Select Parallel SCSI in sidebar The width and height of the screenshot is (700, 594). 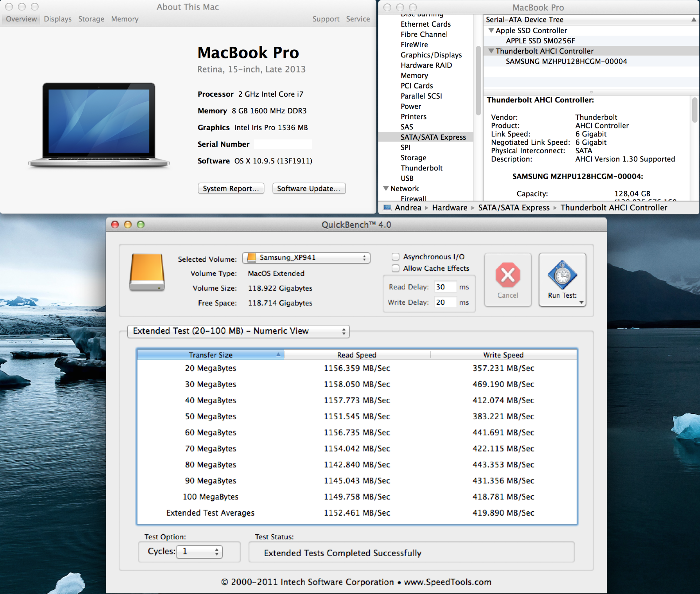[x=421, y=96]
